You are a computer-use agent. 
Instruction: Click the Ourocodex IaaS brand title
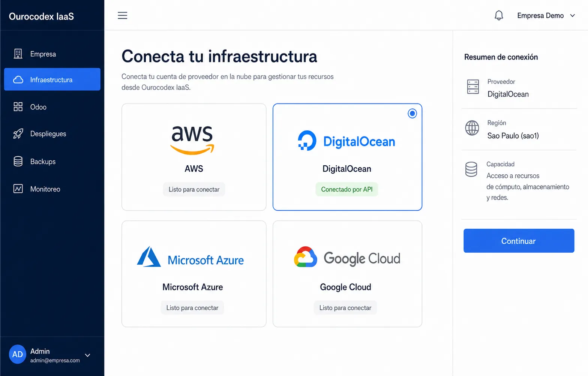pos(41,16)
